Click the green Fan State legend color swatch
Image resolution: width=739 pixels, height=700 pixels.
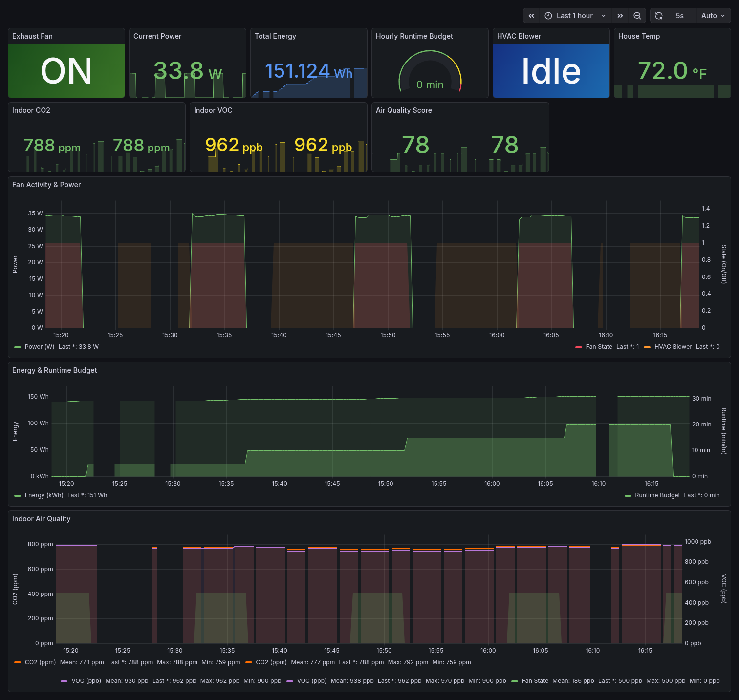(x=515, y=681)
